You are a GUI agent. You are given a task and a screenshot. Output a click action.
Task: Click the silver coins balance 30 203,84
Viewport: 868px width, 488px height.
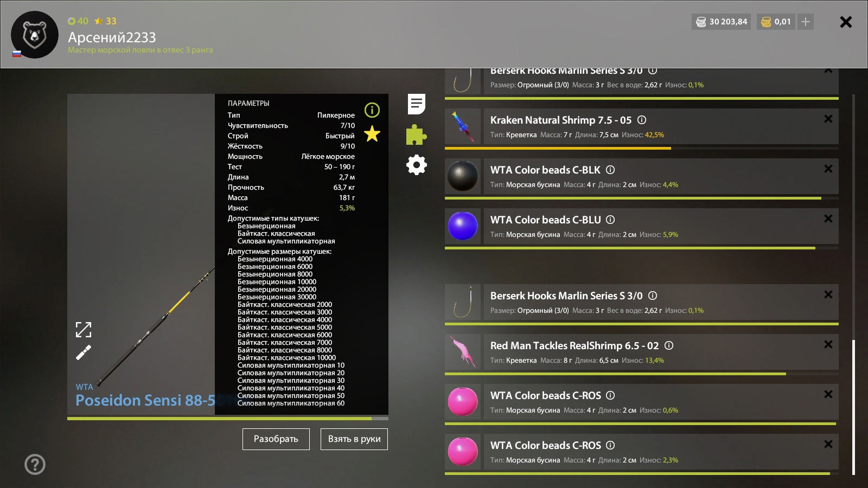point(722,22)
